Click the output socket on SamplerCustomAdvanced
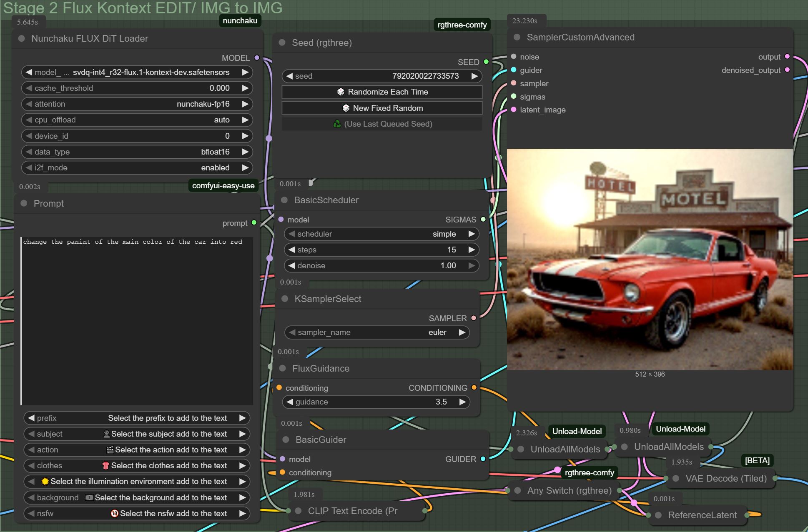 [787, 56]
